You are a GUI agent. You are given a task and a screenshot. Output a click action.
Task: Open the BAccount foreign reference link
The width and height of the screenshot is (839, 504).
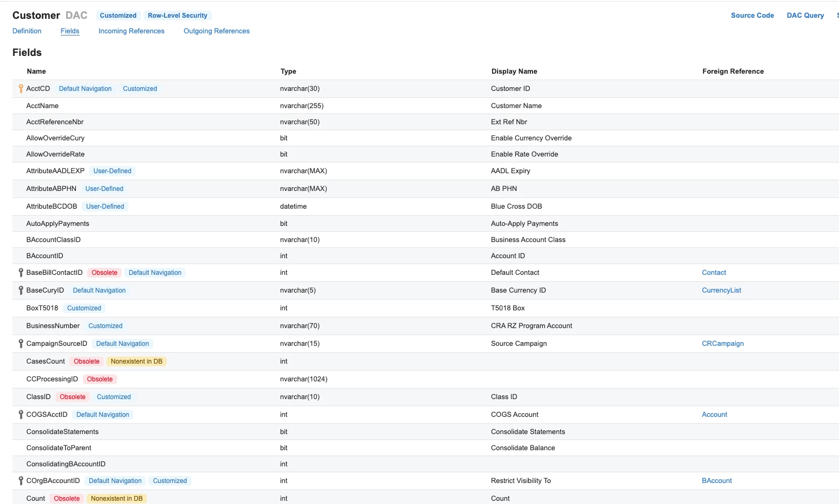[717, 481]
